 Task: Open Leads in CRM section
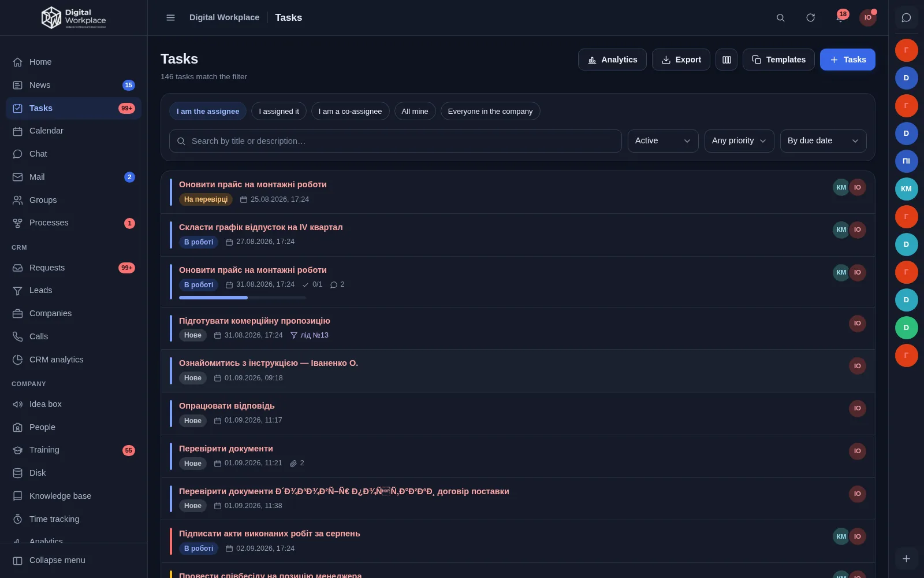[x=74, y=290]
